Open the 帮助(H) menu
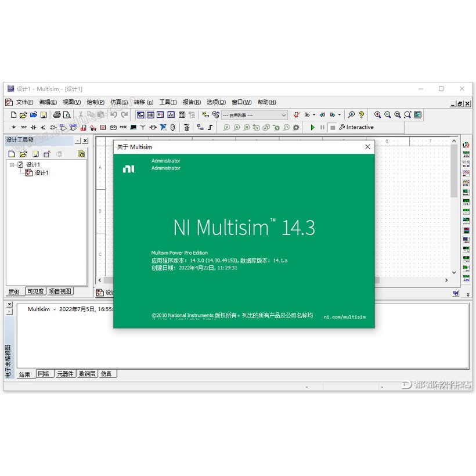 click(266, 102)
